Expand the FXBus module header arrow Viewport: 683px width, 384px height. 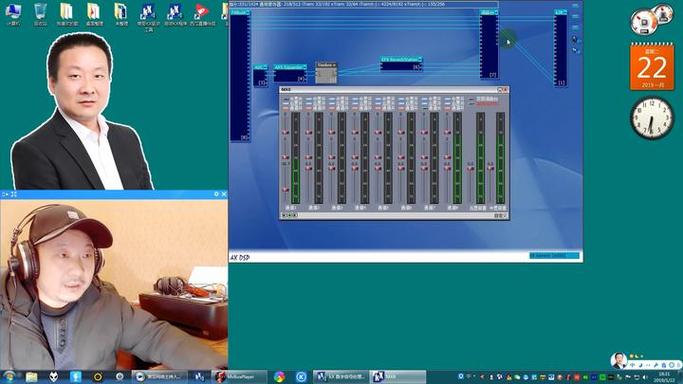click(x=247, y=13)
